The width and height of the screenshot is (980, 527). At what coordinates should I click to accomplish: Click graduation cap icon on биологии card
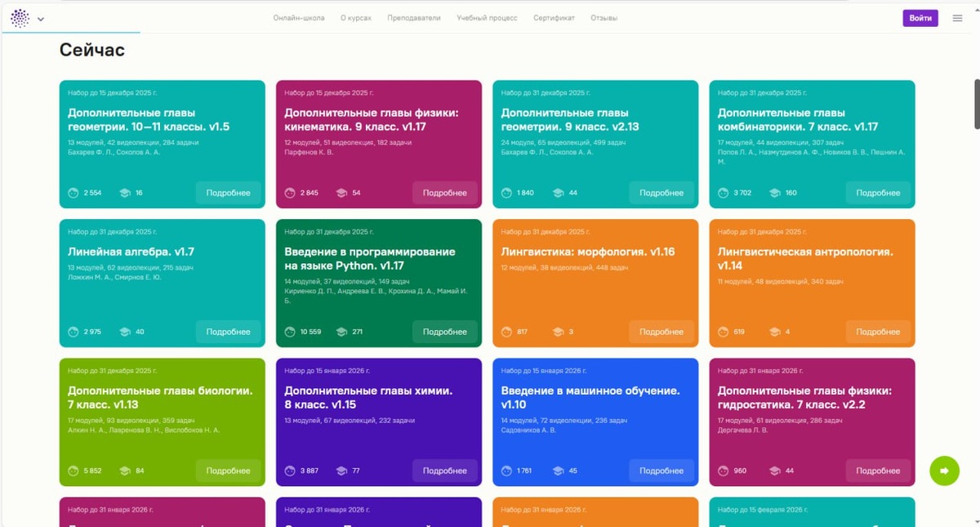[x=125, y=471]
